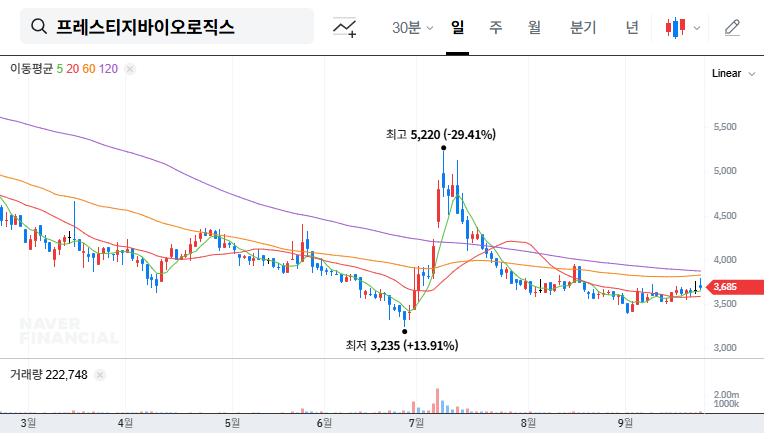Click the 3월 date axis label
764x433 pixels.
coord(28,423)
